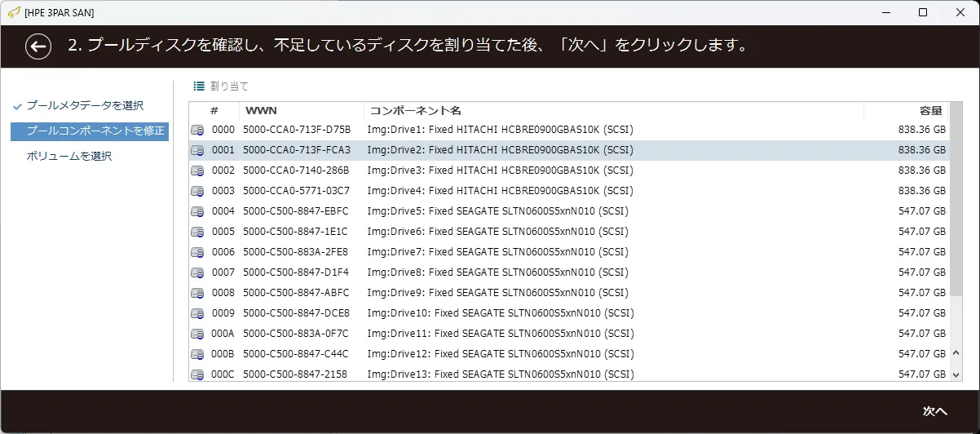Screen dimensions: 980x434
Task: Click Img:Drive10 SEAGATE component name
Action: tap(501, 313)
